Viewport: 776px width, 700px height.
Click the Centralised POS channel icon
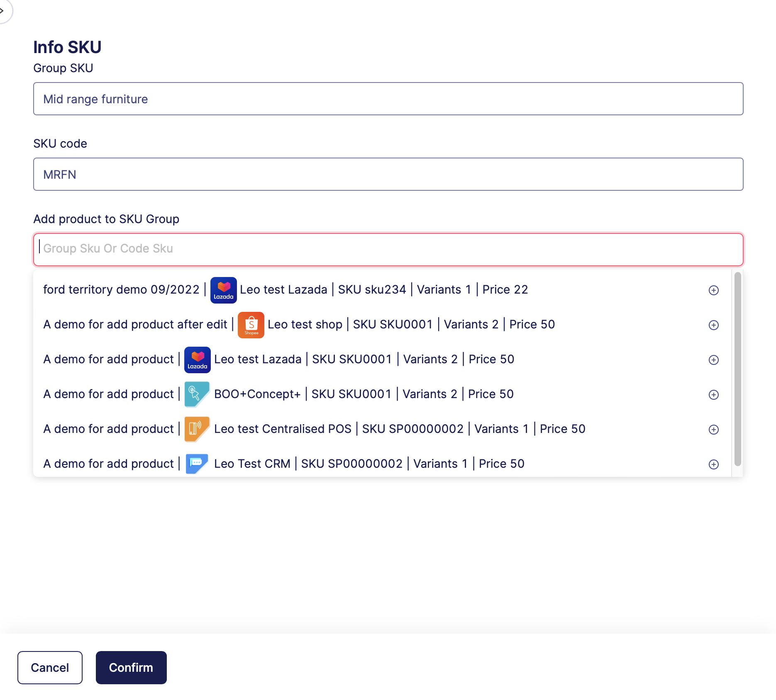pyautogui.click(x=197, y=429)
